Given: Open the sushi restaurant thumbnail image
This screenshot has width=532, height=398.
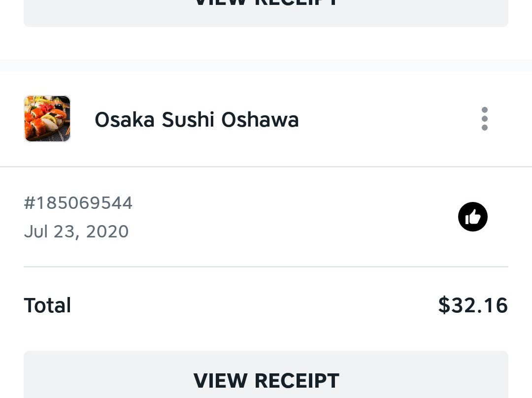Looking at the screenshot, I should pyautogui.click(x=47, y=118).
